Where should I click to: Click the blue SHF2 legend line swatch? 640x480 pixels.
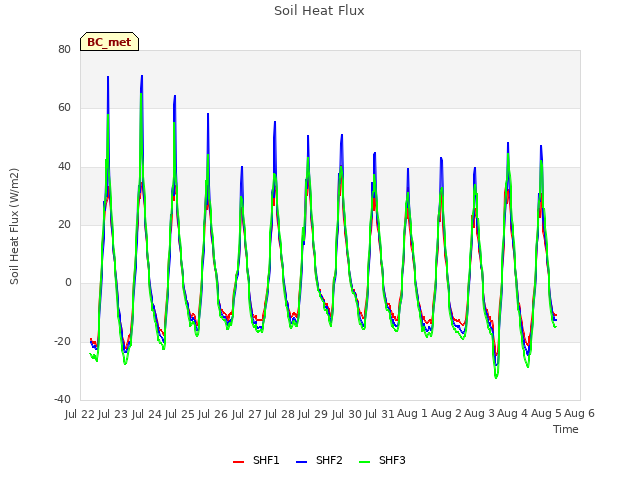click(x=301, y=462)
